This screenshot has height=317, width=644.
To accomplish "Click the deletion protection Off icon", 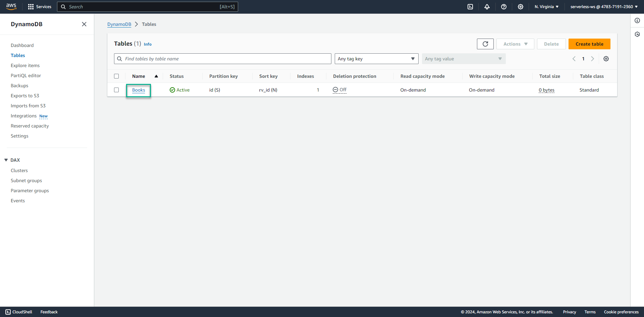I will [x=335, y=90].
